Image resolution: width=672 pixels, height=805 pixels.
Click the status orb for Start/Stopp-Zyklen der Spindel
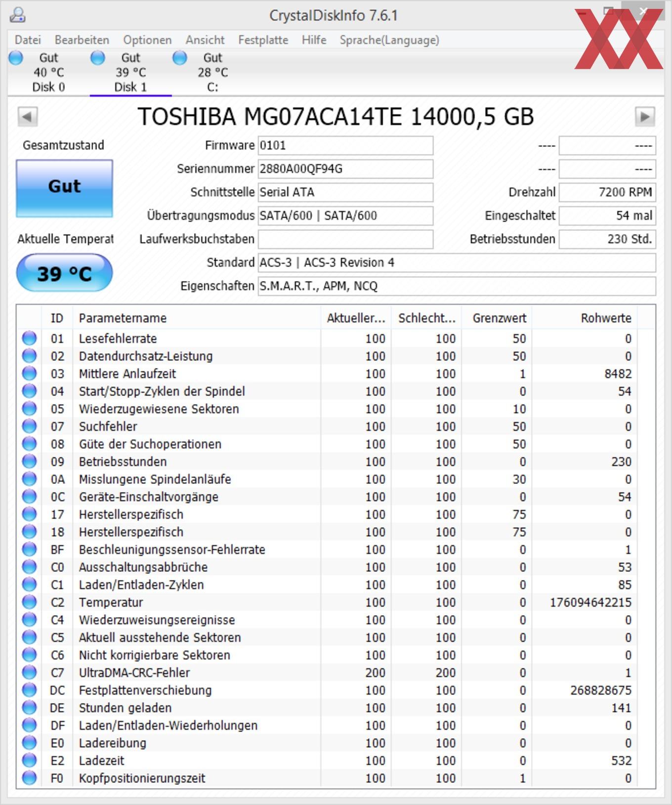pos(30,391)
